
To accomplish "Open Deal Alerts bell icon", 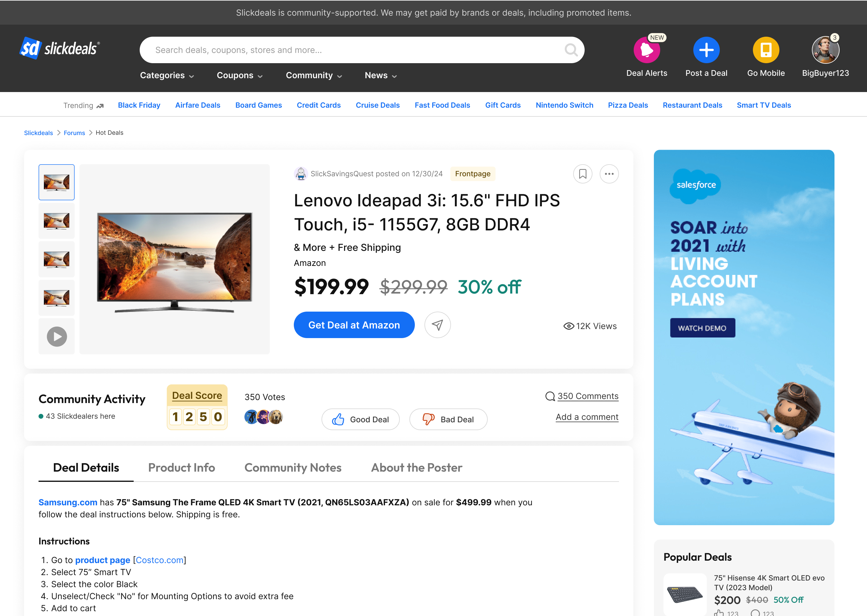I will [646, 50].
